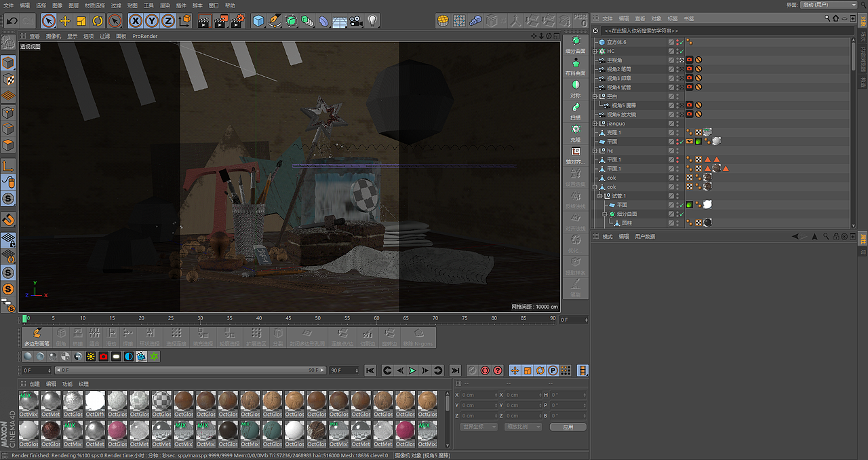
Task: Open the material manager 创建 menu
Action: (x=35, y=384)
